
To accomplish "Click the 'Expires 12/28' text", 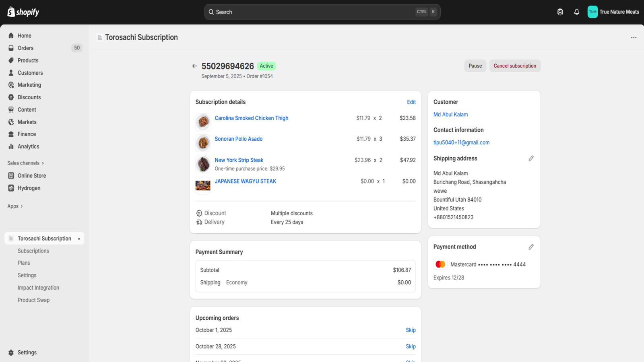I will point(449,278).
